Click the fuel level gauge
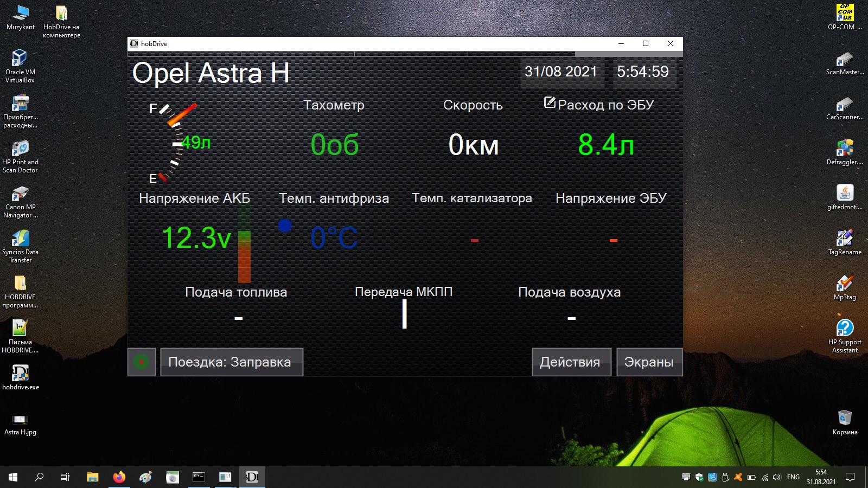The image size is (868, 488). [175, 142]
